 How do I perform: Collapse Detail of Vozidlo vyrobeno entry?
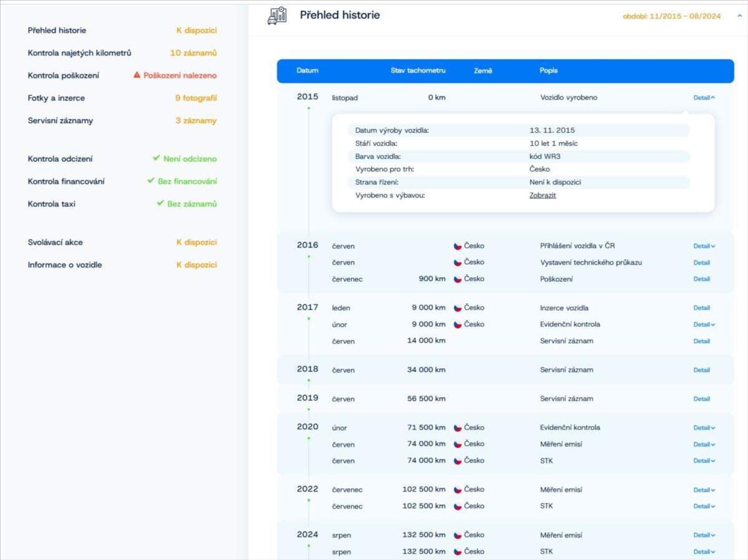pyautogui.click(x=704, y=98)
